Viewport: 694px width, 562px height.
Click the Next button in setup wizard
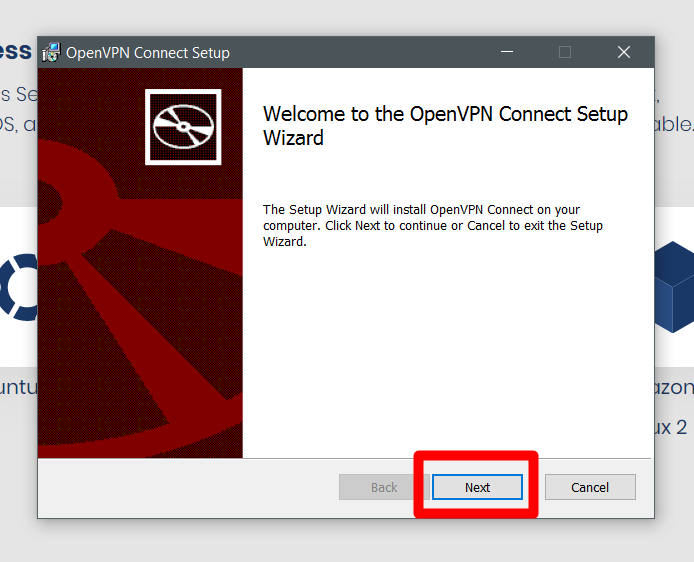click(x=477, y=487)
